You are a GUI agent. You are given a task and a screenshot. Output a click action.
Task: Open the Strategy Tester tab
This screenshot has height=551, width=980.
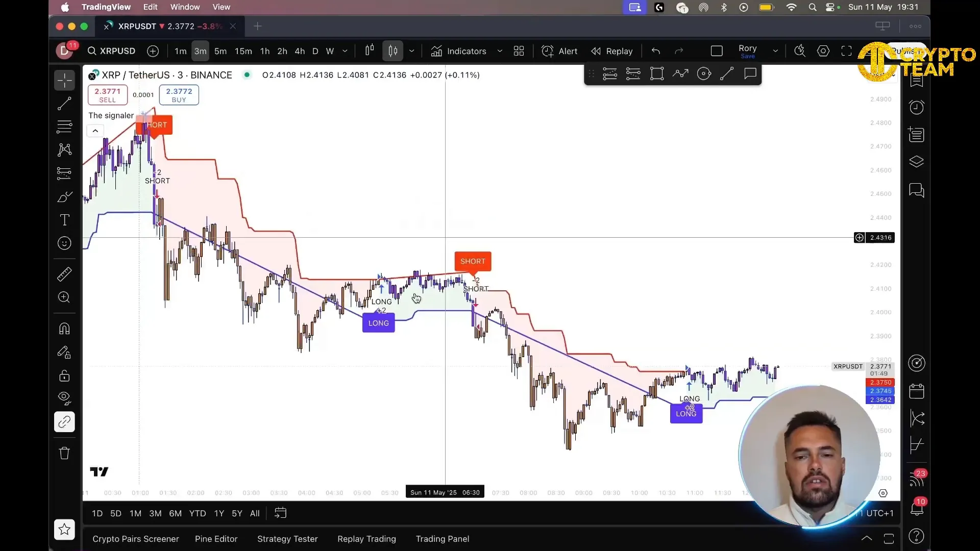[x=287, y=539]
